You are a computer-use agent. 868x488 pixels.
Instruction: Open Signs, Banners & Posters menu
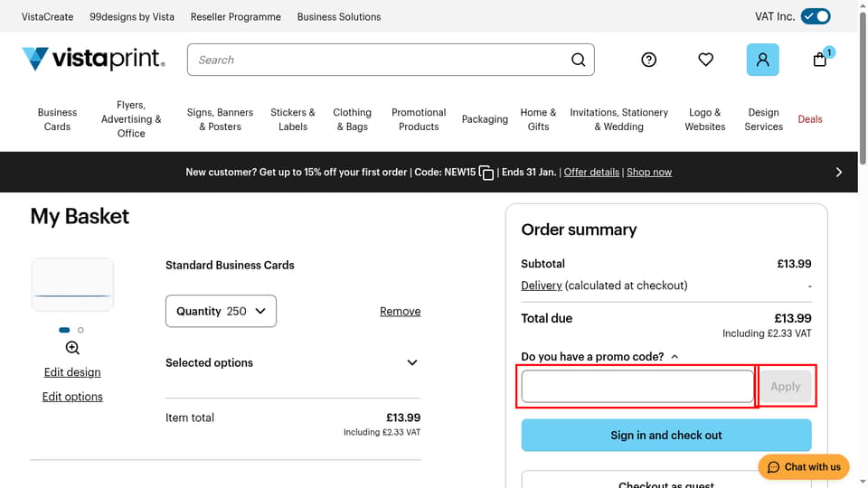pos(220,119)
